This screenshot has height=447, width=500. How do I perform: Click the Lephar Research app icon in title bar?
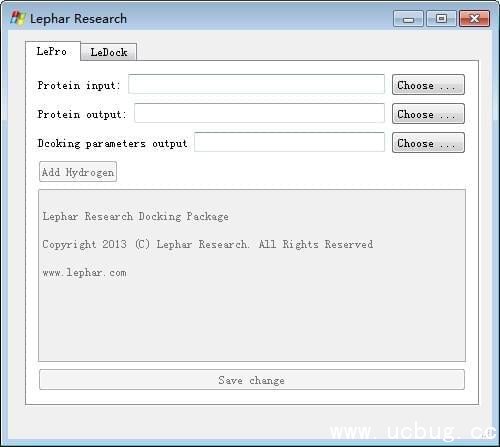point(17,18)
